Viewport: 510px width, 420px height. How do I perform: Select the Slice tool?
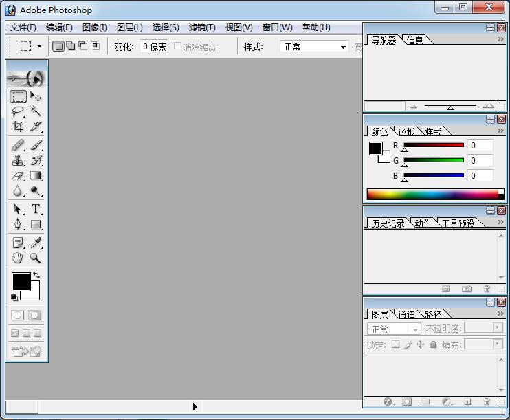click(x=36, y=126)
